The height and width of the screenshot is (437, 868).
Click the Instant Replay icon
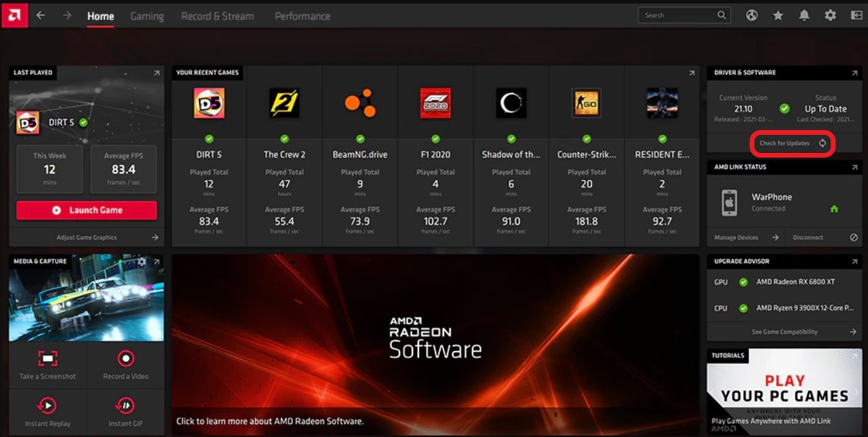pyautogui.click(x=47, y=405)
